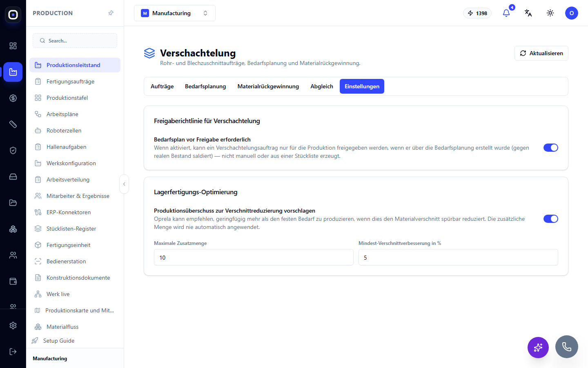Focus the sidebar Search box

tap(75, 40)
